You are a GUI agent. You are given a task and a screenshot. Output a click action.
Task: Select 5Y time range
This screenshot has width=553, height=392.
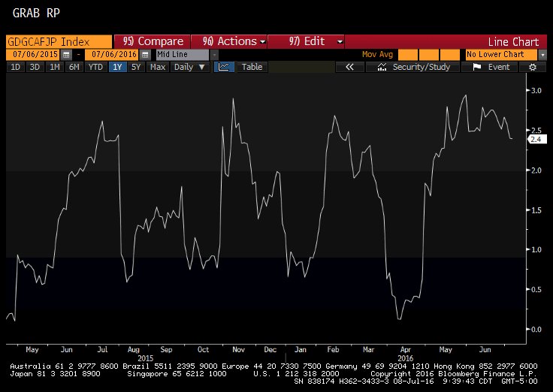coord(136,67)
